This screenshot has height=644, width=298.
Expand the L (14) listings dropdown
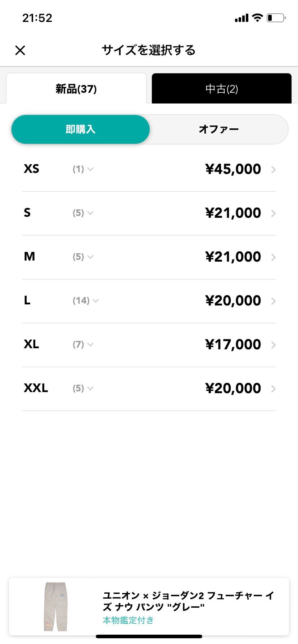pos(86,300)
